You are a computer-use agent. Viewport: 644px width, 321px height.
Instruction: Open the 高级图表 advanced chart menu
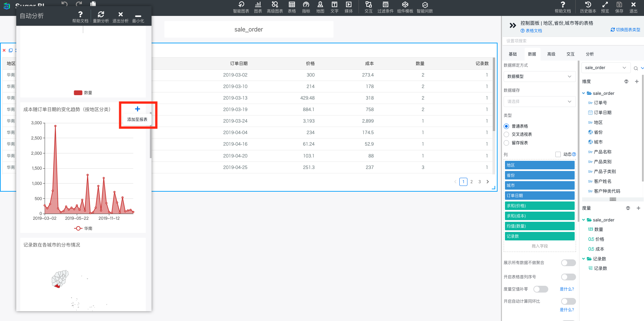point(275,7)
